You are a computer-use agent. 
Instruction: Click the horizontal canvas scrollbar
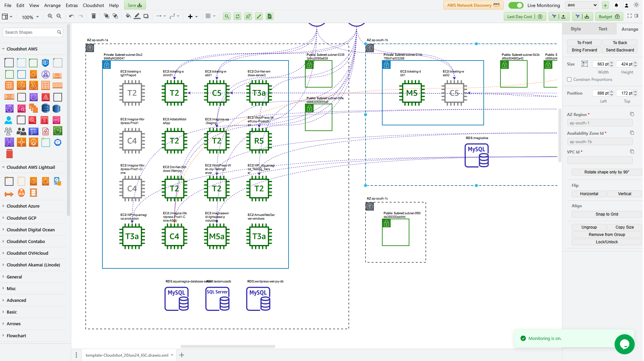pos(228,347)
